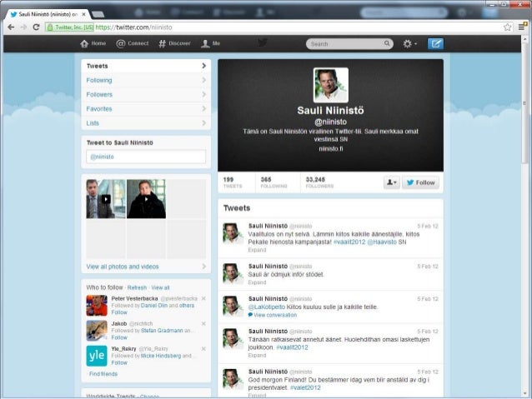The width and height of the screenshot is (532, 399).
Task: Open chevron next to Lists
Action: (x=204, y=122)
